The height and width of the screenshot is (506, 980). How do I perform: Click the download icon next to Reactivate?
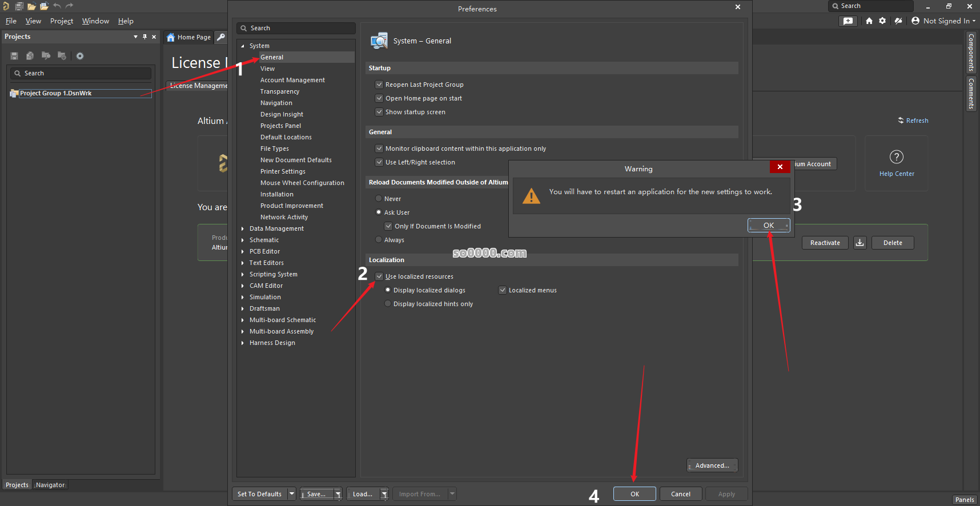859,243
